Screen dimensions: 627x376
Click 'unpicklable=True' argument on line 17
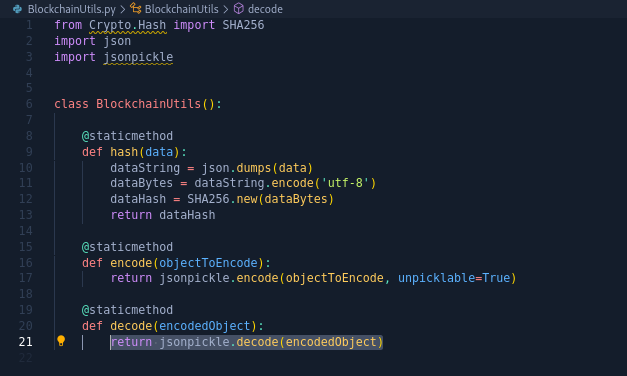coord(454,278)
